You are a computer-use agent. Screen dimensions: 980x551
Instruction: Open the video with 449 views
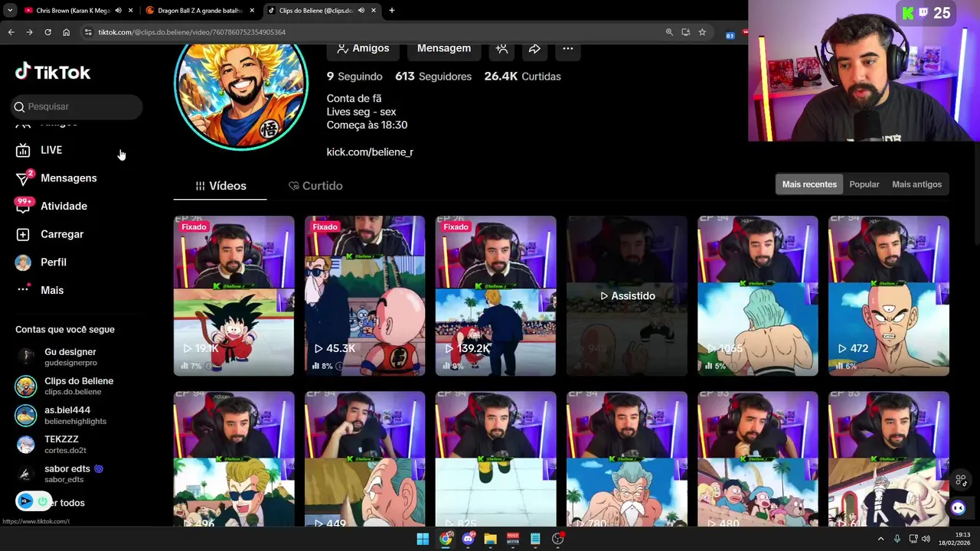[364, 459]
